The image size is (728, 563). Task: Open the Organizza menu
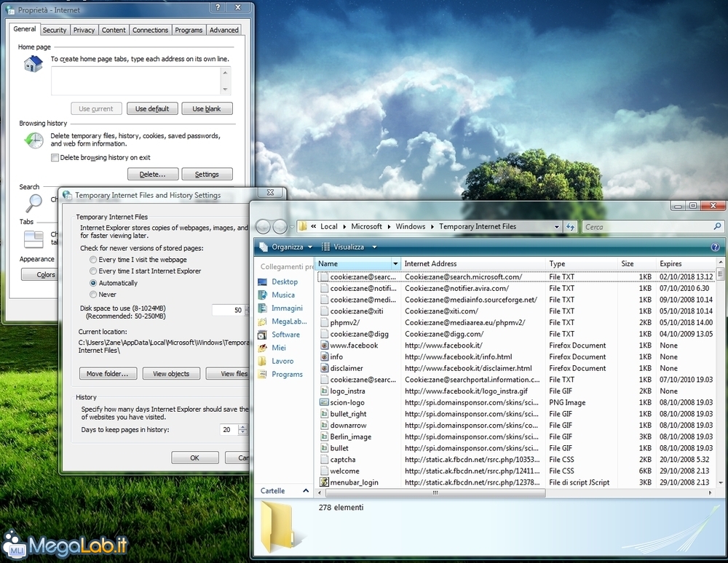pyautogui.click(x=285, y=247)
